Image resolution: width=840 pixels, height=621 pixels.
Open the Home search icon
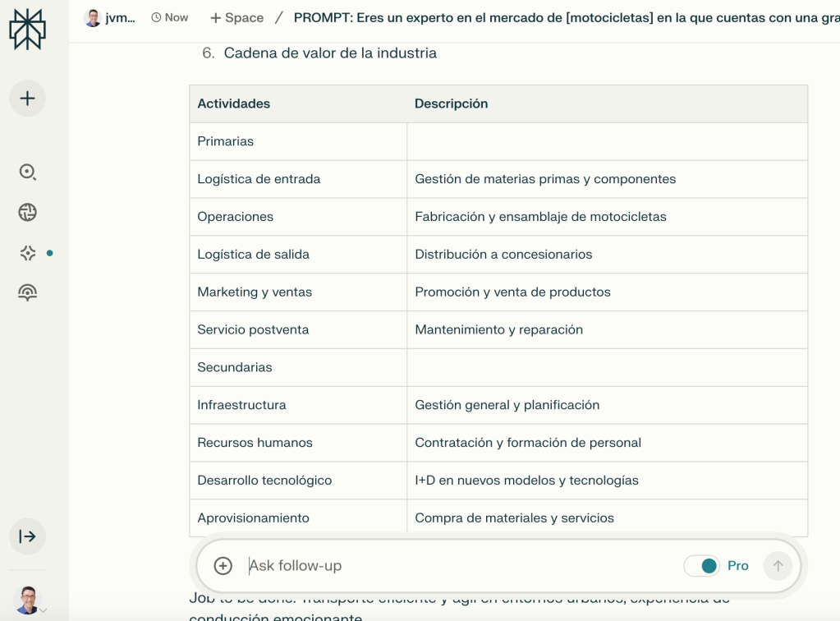pyautogui.click(x=27, y=172)
